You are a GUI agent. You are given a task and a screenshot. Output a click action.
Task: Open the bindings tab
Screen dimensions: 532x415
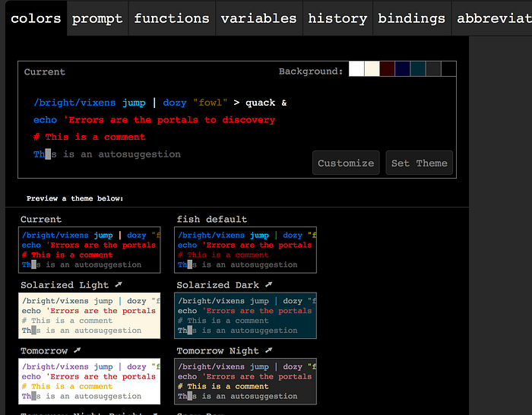(x=412, y=18)
